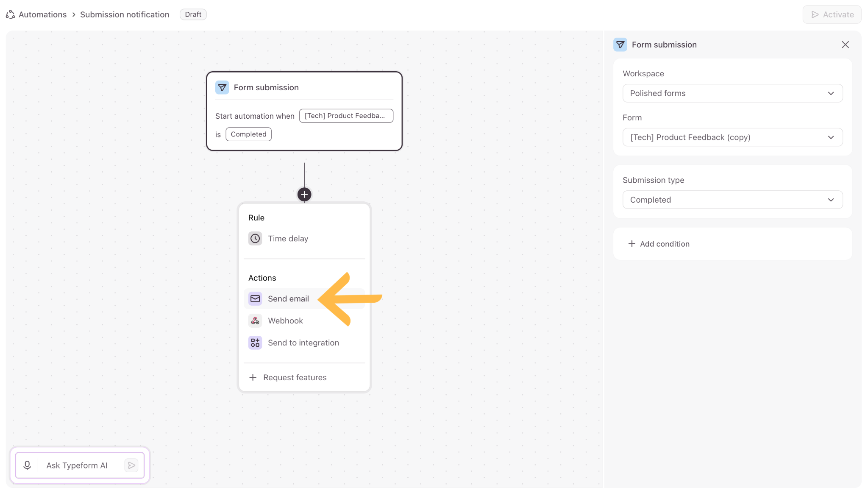This screenshot has height=493, width=868.
Task: Open the Workspace dropdown Polished forms
Action: (732, 93)
